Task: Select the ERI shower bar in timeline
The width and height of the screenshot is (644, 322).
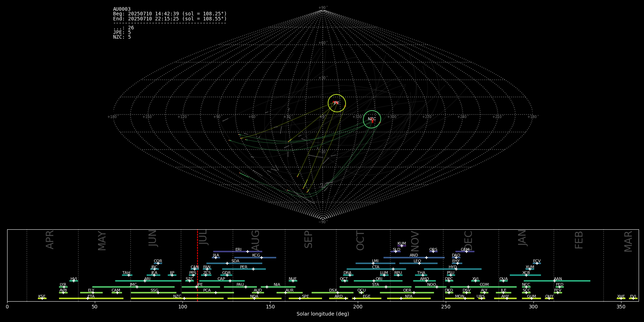Action: [238, 252]
